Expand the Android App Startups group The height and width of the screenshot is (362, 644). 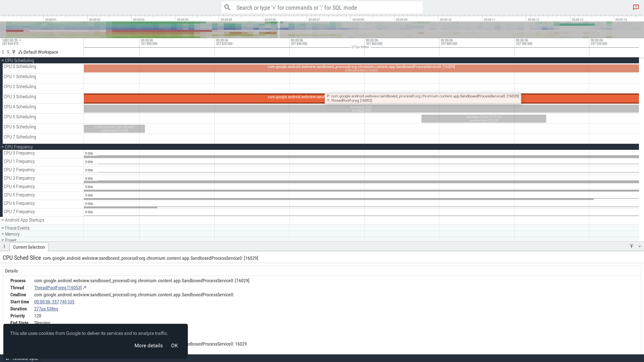coord(3,220)
